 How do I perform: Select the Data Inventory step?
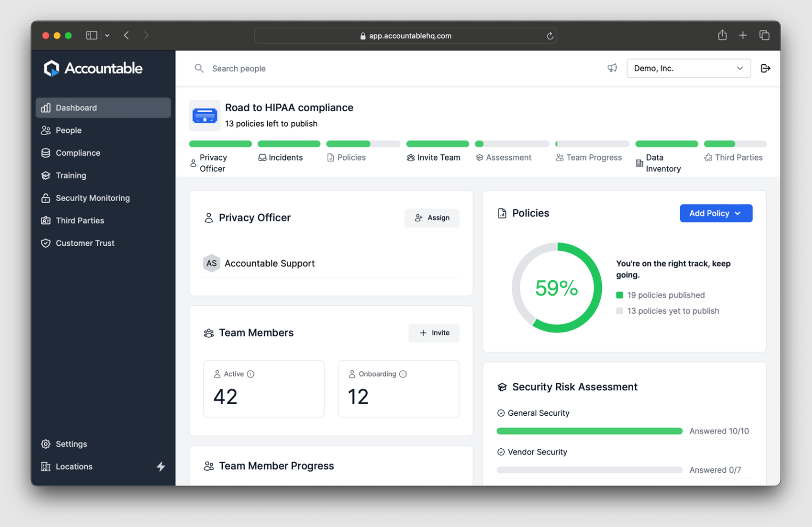pyautogui.click(x=667, y=157)
